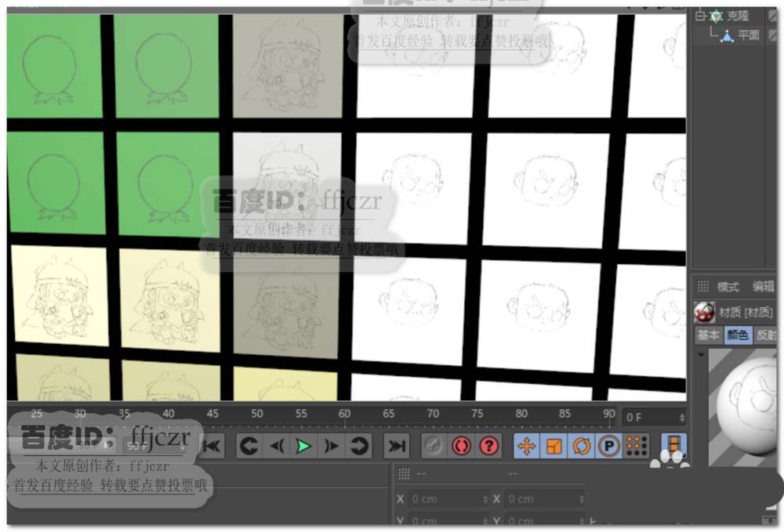Image resolution: width=784 pixels, height=532 pixels.
Task: Click the material sphere icon beside 材质
Action: (705, 313)
